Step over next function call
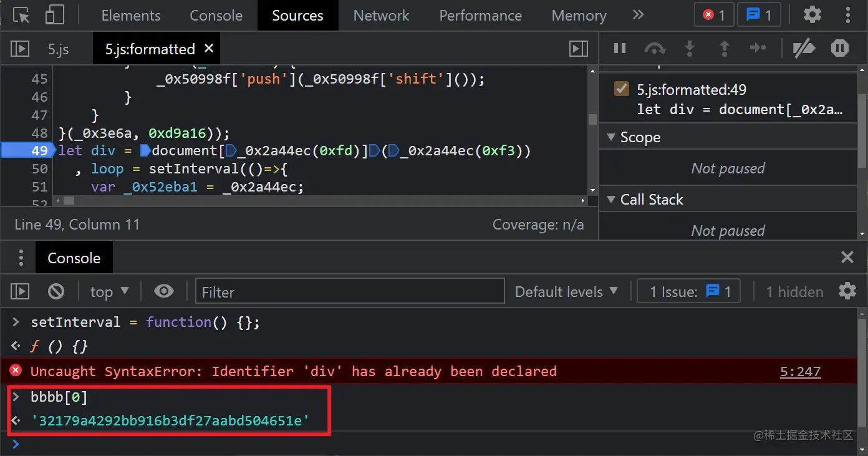This screenshot has height=456, width=868. point(655,48)
